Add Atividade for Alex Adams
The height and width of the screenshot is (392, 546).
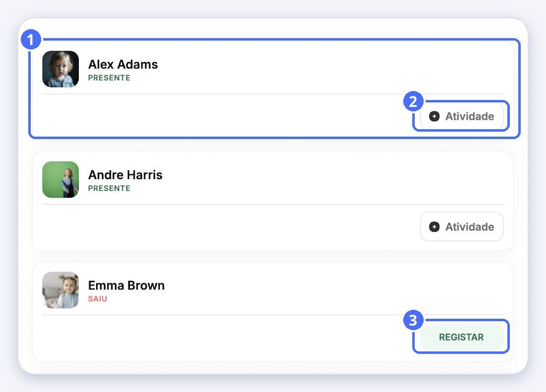coord(462,116)
